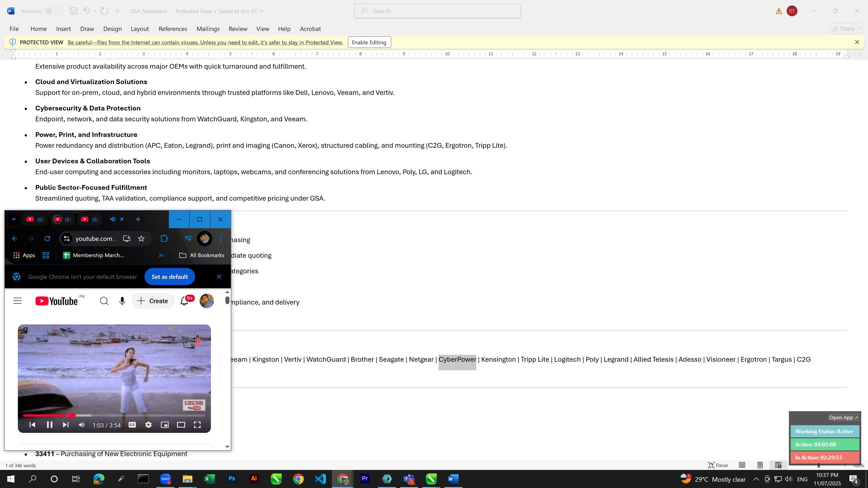Click Focus mode in Word status bar
This screenshot has height=488, width=868.
point(718,465)
